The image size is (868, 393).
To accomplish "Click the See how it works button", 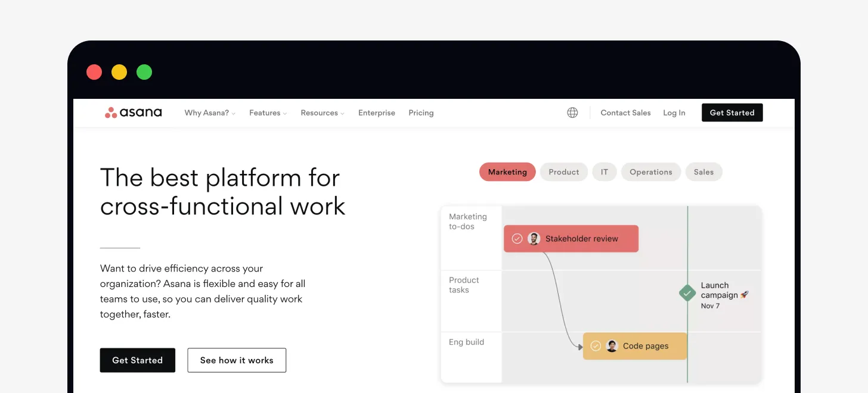I will pyautogui.click(x=237, y=360).
